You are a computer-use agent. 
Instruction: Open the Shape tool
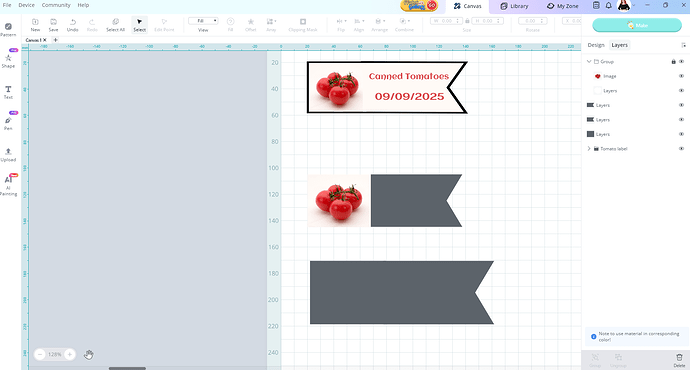8,60
